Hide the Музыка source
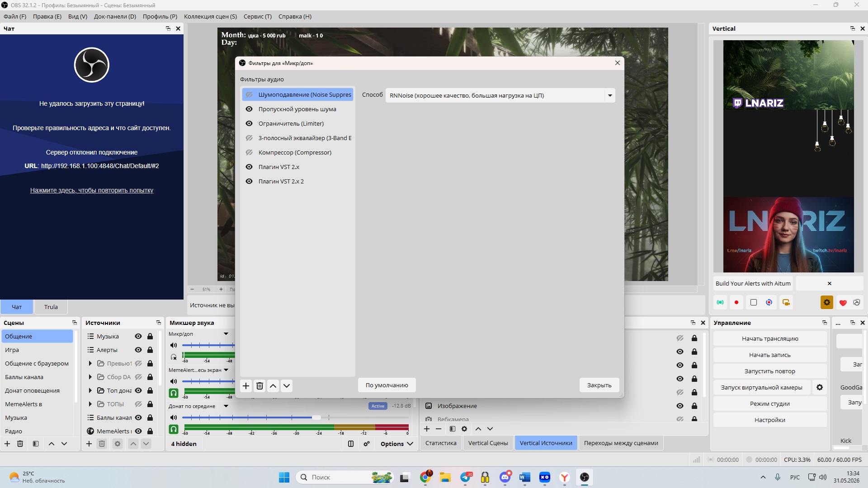868x488 pixels. [x=138, y=336]
